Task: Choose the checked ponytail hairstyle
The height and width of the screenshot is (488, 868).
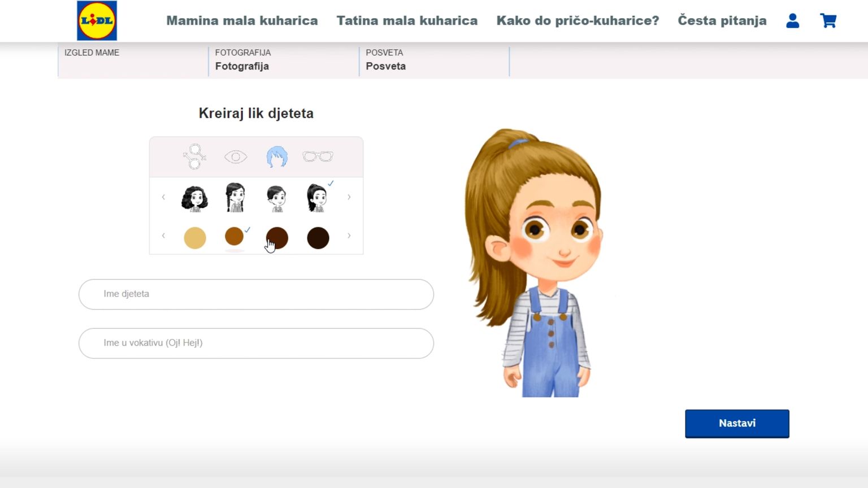Action: tap(317, 198)
